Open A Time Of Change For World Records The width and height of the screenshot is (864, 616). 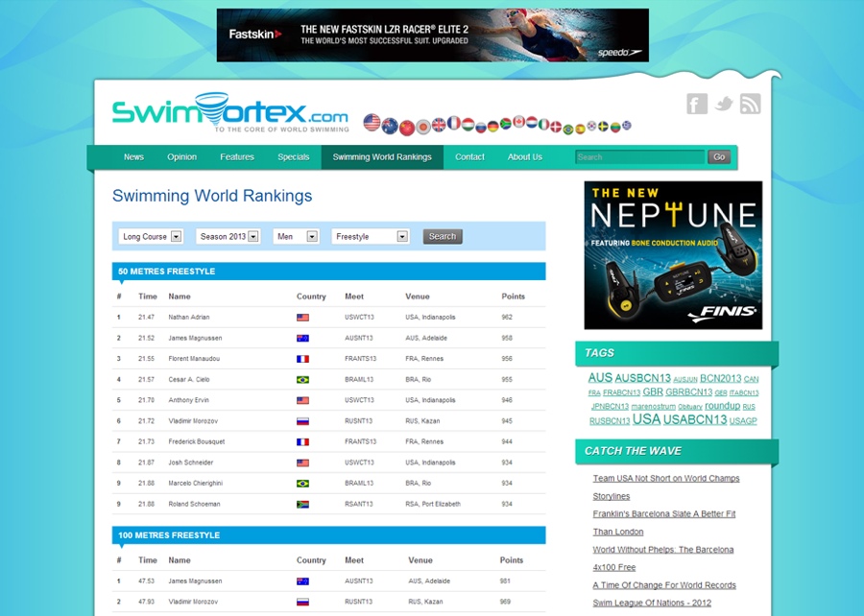coord(664,585)
